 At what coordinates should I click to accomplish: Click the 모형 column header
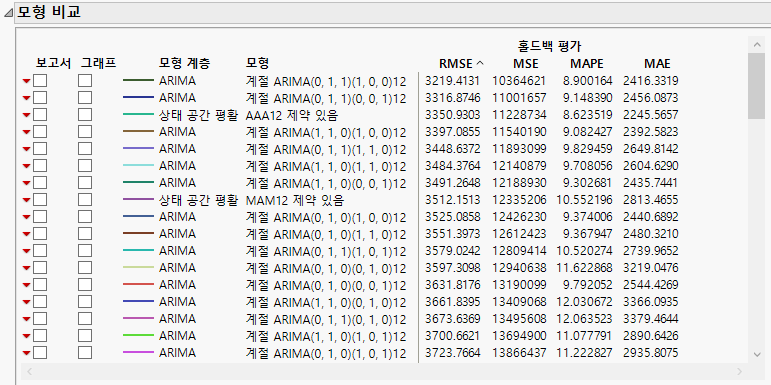tap(257, 63)
